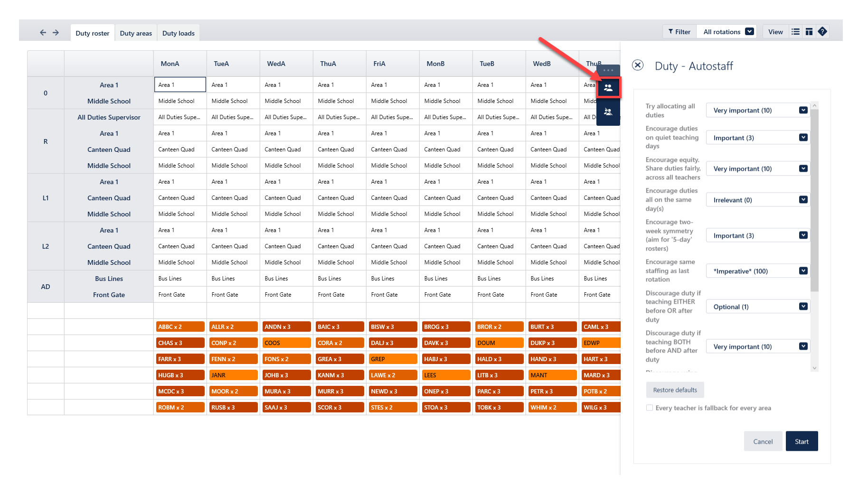Click the R period row header
The image size is (868, 495).
point(46,141)
